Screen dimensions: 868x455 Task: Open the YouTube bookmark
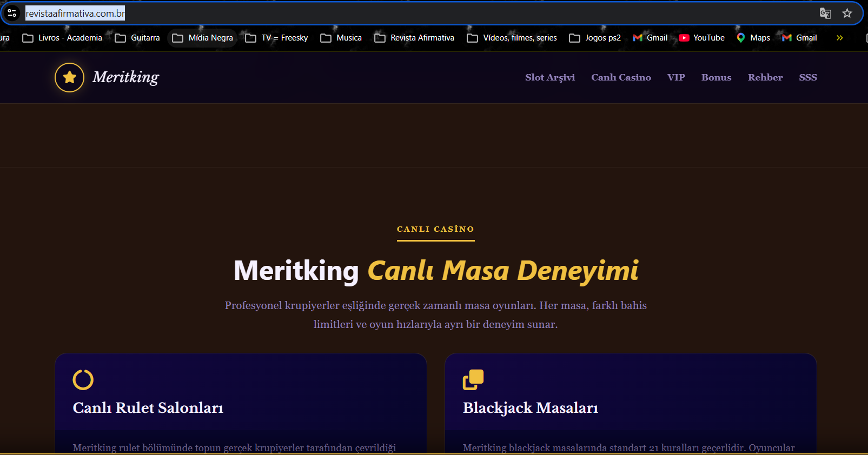click(702, 38)
